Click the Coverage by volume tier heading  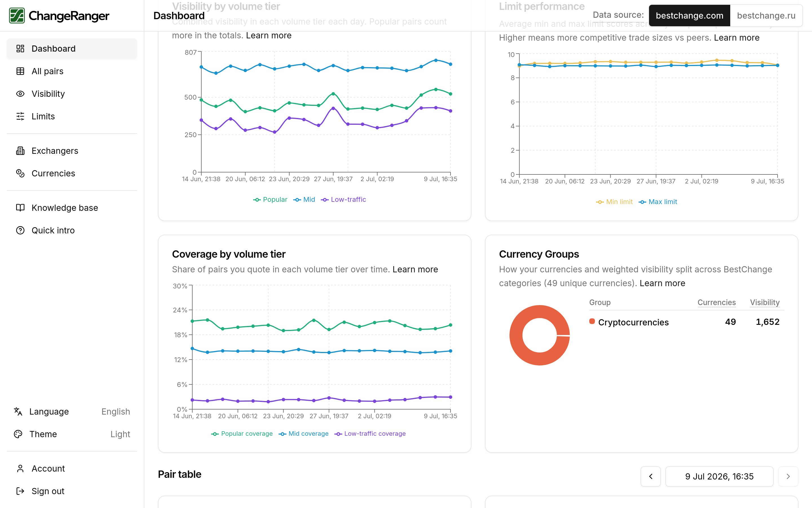coord(228,254)
